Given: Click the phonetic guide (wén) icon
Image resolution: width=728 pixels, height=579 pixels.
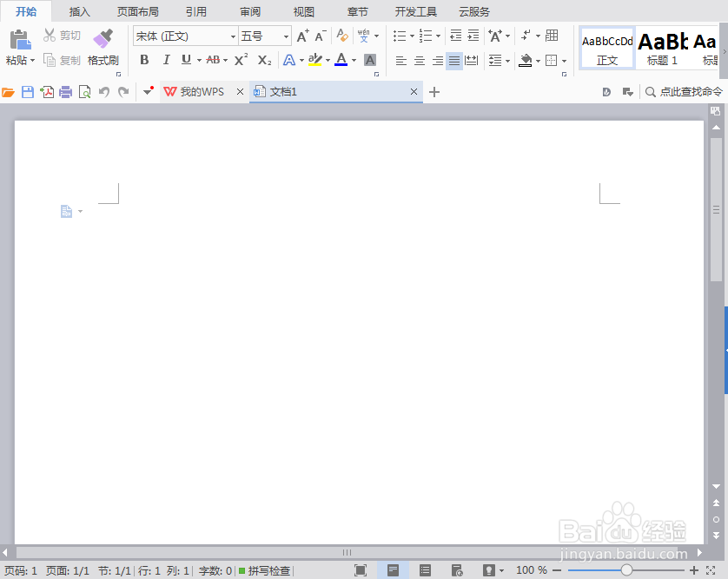Looking at the screenshot, I should 363,36.
